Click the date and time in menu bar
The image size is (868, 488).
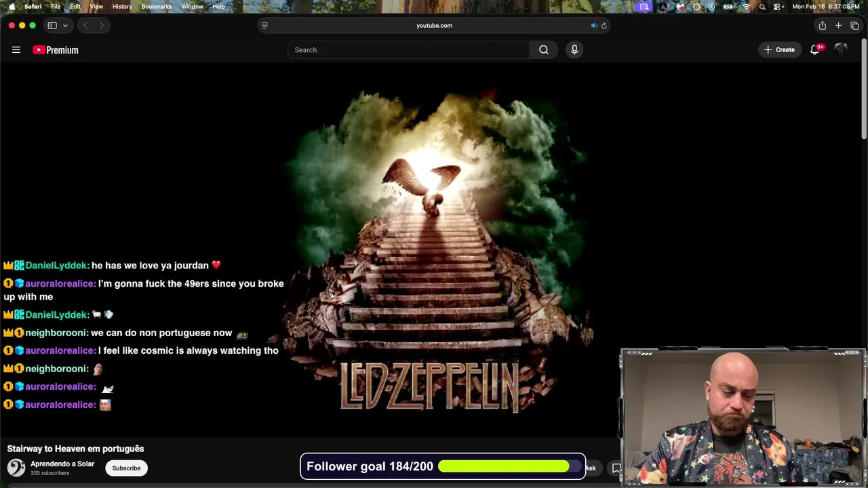[x=826, y=6]
